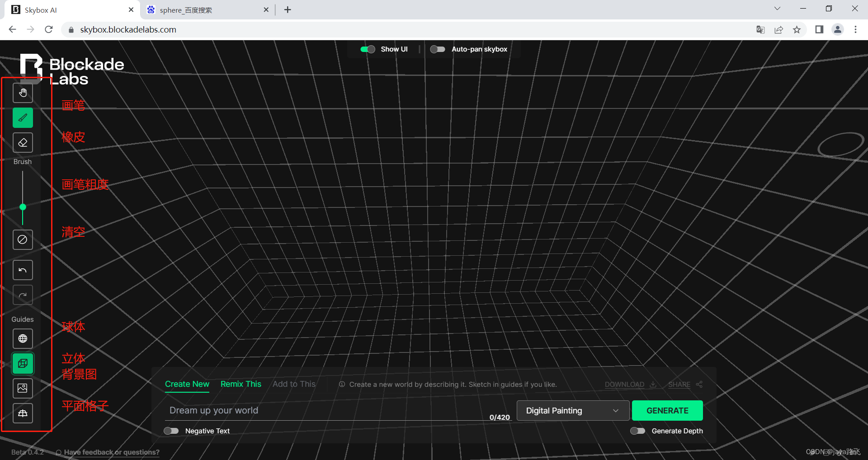Screen dimensions: 868x460
Task: Enable Auto-pan skybox switch
Action: (x=437, y=49)
